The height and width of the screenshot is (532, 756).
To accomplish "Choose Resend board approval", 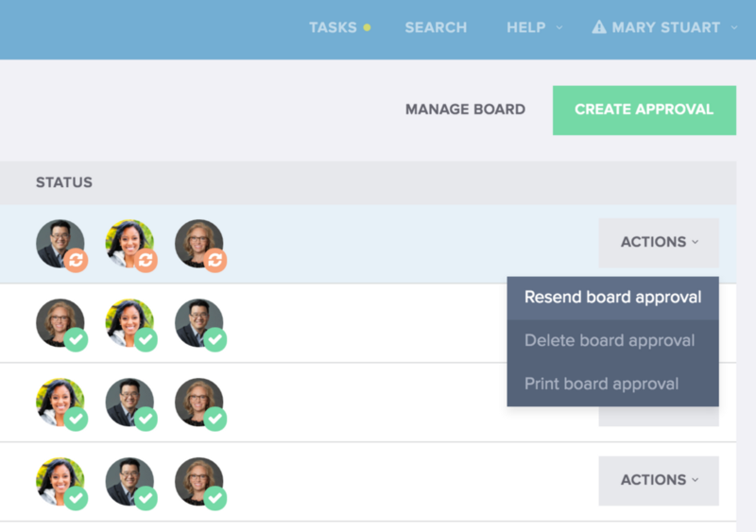I will pyautogui.click(x=612, y=297).
